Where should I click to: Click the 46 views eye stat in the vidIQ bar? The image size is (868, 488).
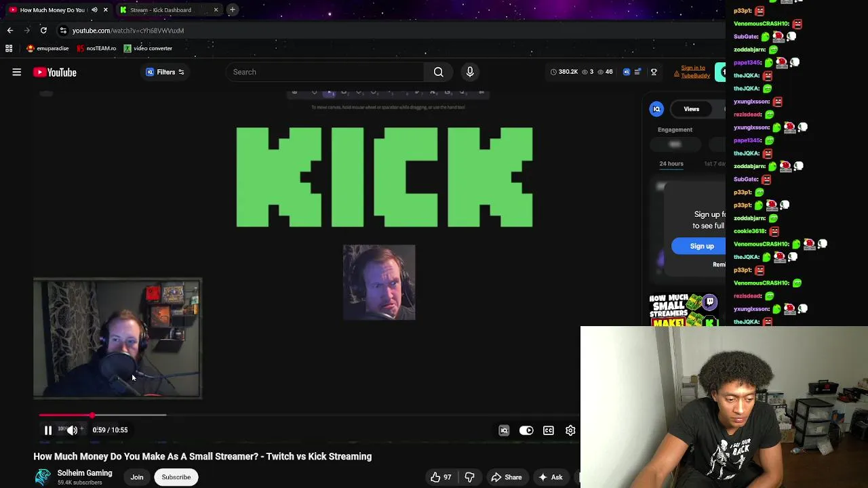point(606,72)
